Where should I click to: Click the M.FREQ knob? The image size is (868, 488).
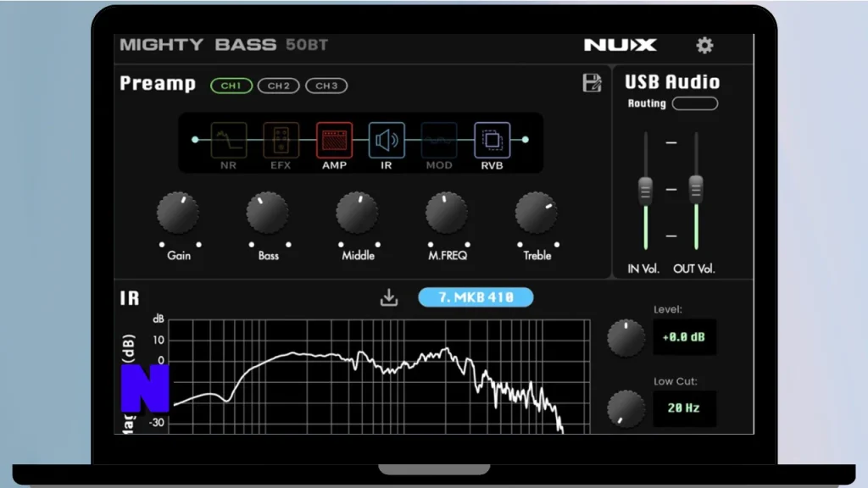(446, 213)
